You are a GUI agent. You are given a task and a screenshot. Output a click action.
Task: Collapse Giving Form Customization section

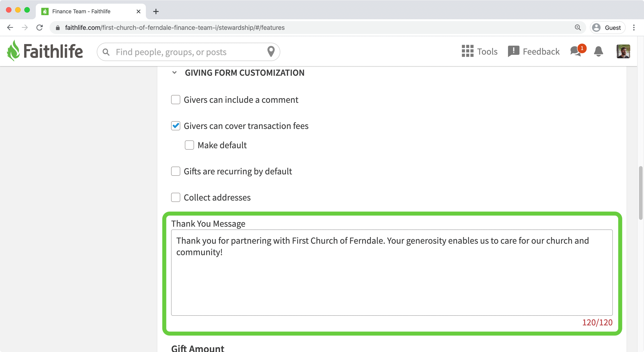coord(175,73)
